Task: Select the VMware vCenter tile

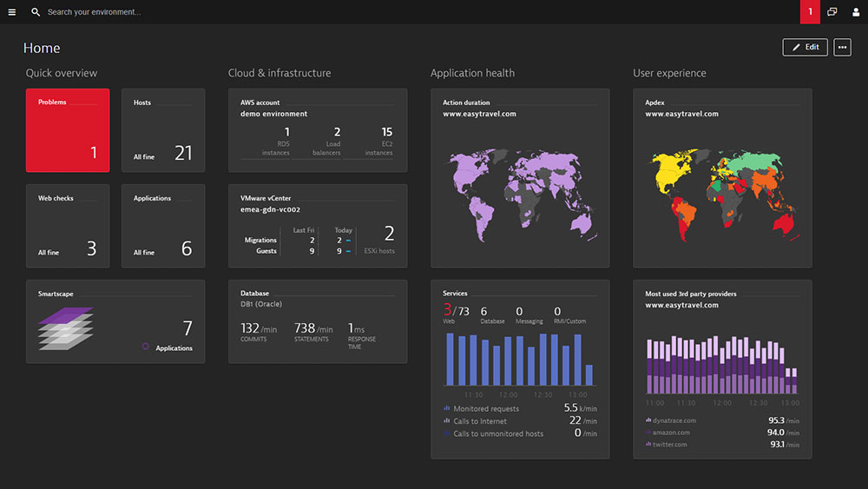Action: (317, 226)
